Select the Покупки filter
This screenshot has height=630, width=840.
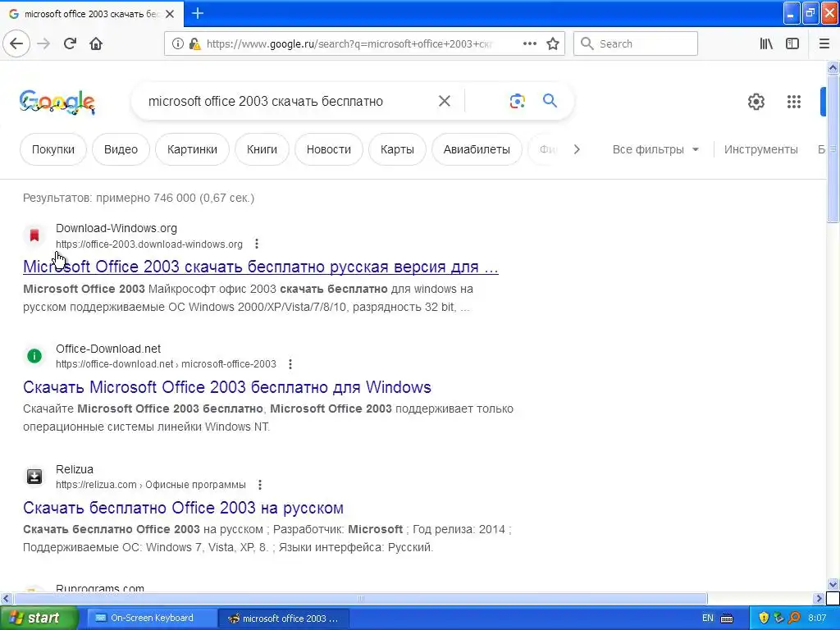[x=53, y=149]
